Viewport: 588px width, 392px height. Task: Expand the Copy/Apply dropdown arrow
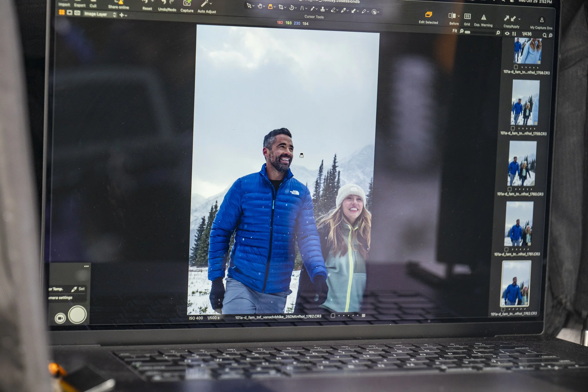coord(519,19)
